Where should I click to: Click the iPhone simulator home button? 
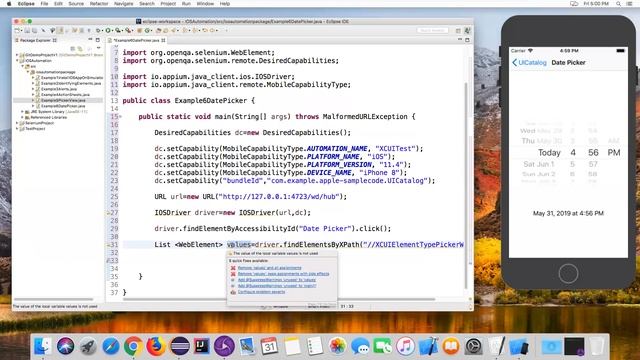tap(568, 273)
